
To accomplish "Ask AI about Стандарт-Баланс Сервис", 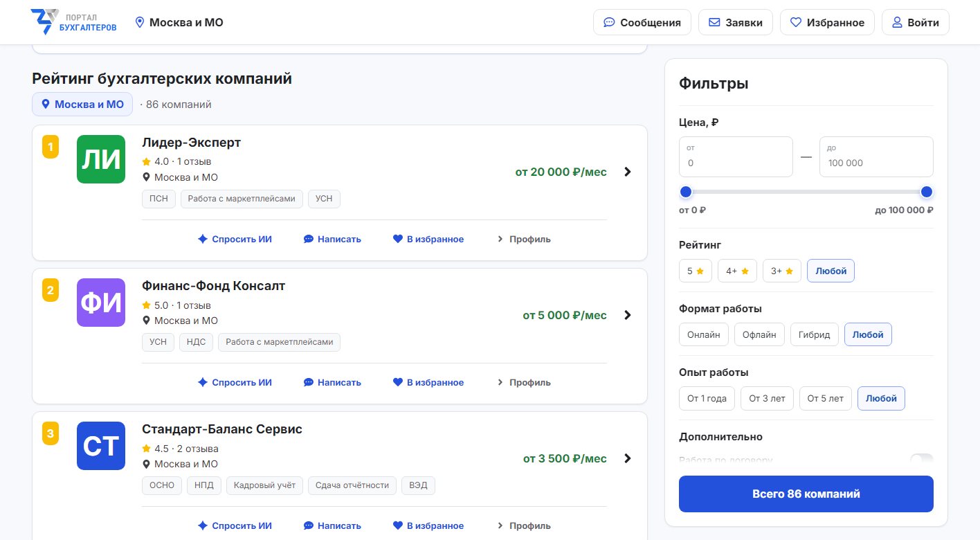I will [x=235, y=525].
